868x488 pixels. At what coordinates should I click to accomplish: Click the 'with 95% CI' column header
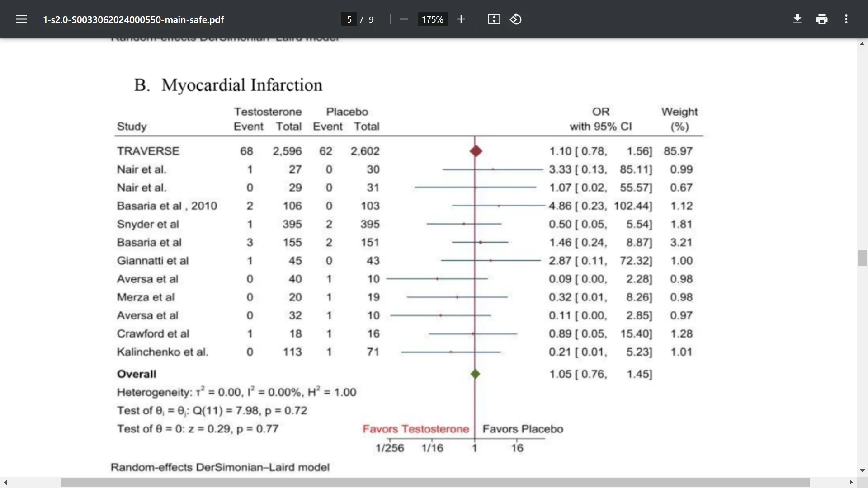tap(601, 127)
